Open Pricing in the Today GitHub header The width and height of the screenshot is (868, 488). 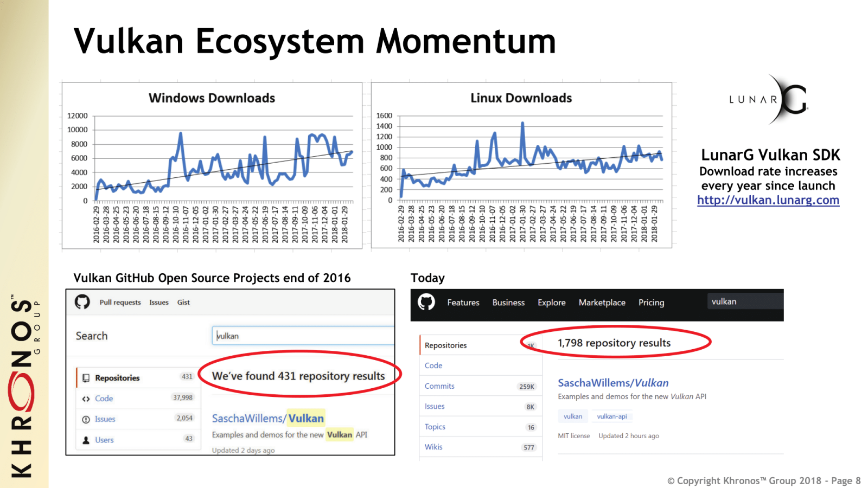[652, 303]
